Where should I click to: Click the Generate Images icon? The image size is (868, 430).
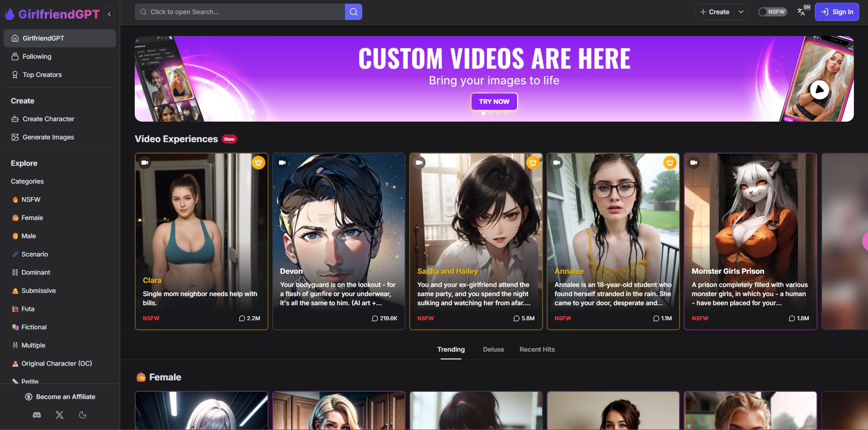coord(15,137)
